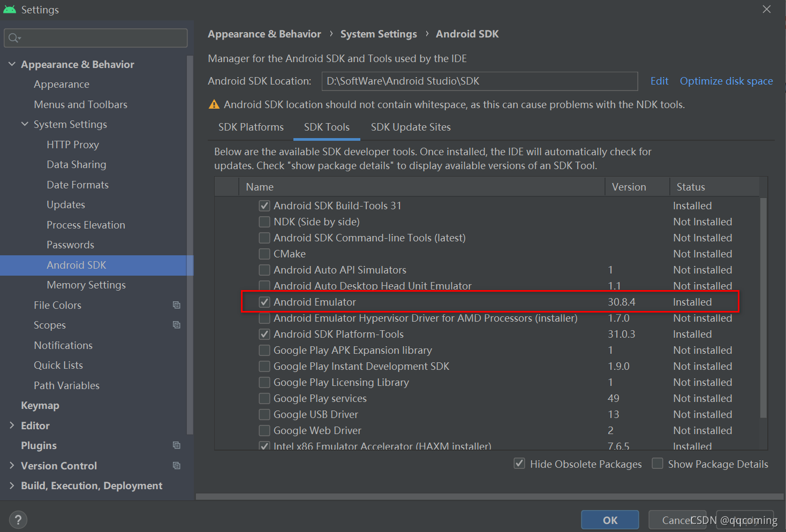Viewport: 786px width, 532px height.
Task: Expand Build, Execution, Deployment section arrow
Action: pyautogui.click(x=12, y=485)
